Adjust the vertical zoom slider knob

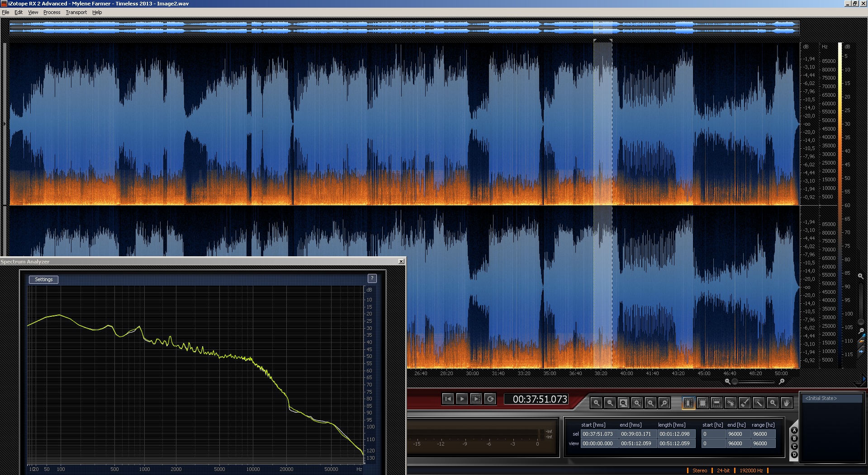pos(861,322)
